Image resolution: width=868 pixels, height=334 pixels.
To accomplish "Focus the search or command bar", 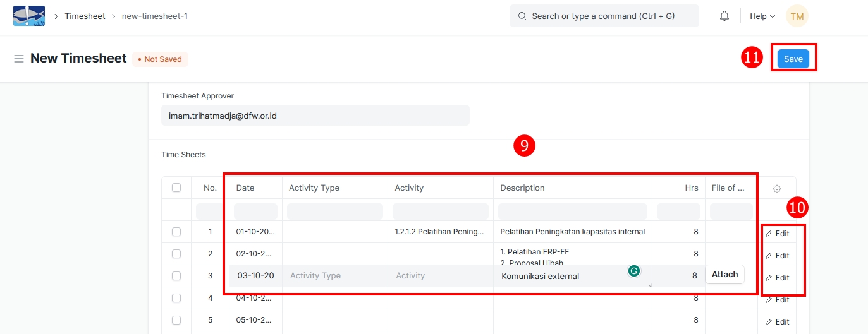I will tap(604, 16).
